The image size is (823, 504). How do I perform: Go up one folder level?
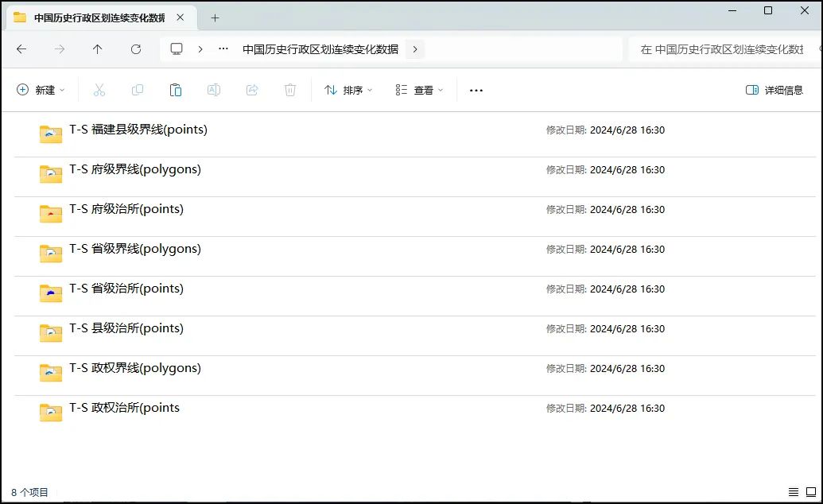[x=98, y=49]
